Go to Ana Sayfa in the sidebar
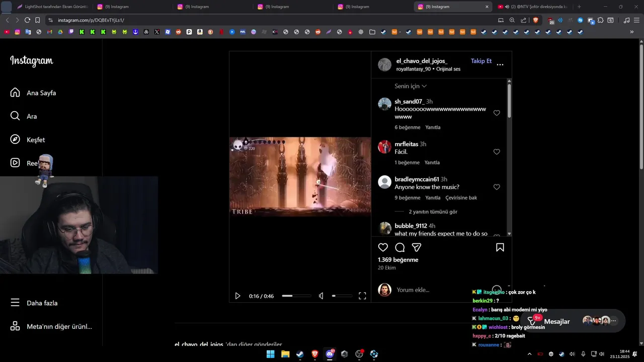Image resolution: width=644 pixels, height=362 pixels. pos(41,93)
